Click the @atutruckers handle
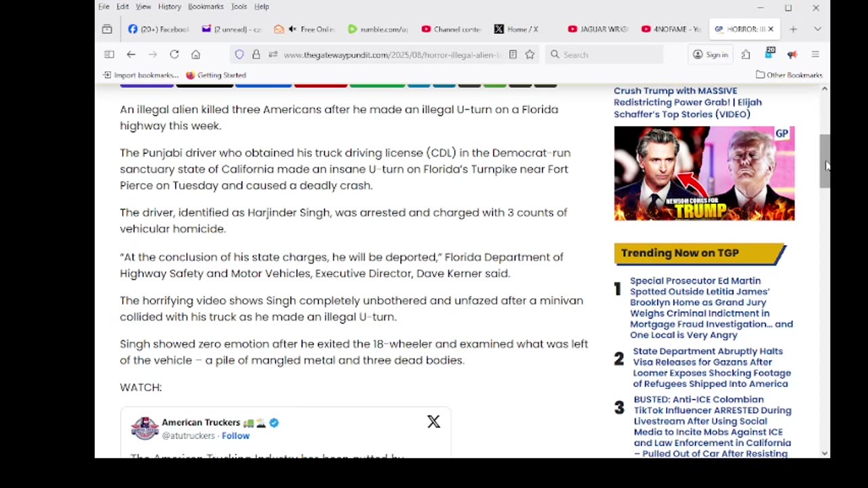Viewport: 868px width, 488px height. 189,436
